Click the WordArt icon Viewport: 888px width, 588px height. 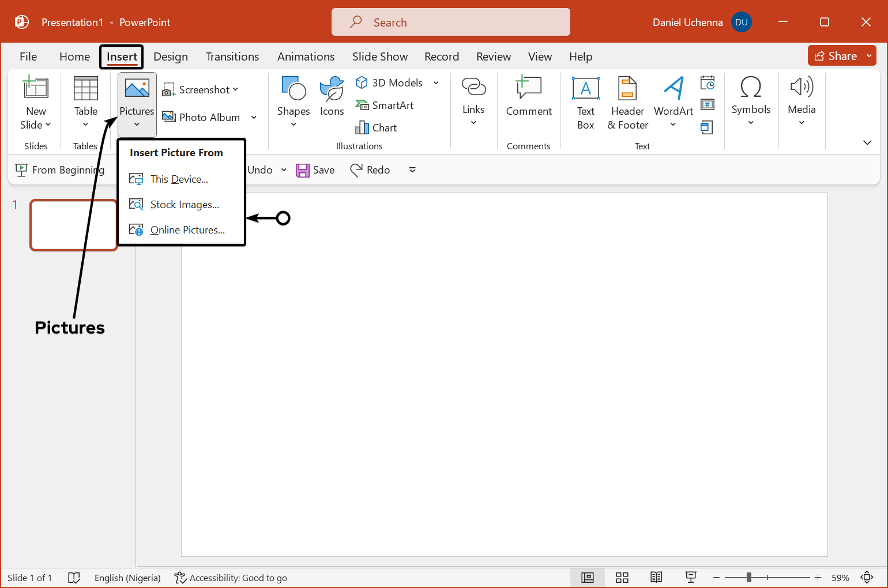tap(673, 89)
